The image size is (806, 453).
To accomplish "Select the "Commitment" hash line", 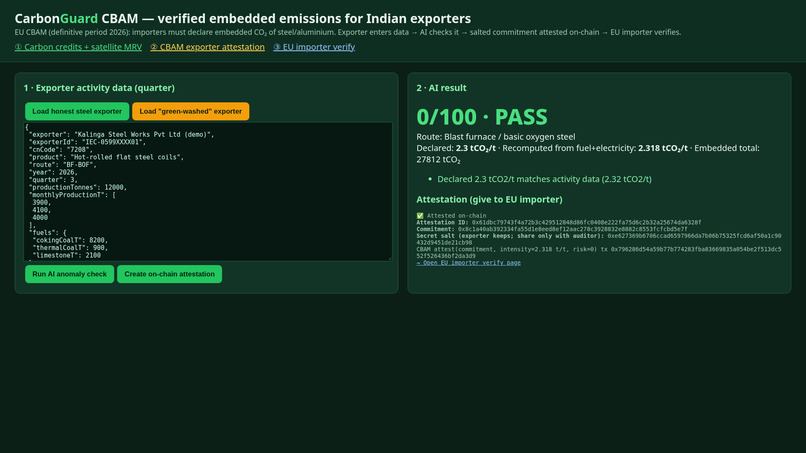I will pos(552,229).
